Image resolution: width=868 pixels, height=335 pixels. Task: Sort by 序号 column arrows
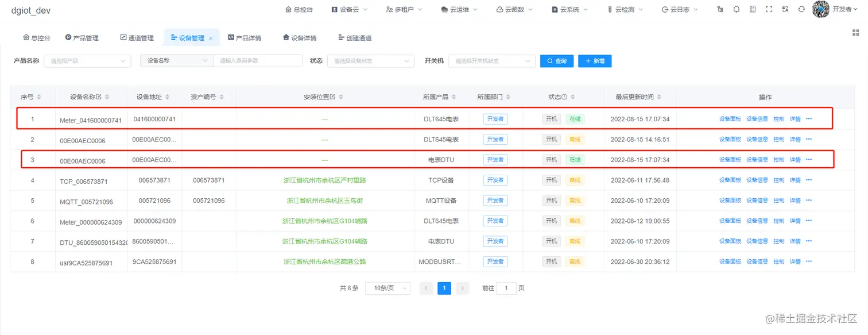pos(38,97)
